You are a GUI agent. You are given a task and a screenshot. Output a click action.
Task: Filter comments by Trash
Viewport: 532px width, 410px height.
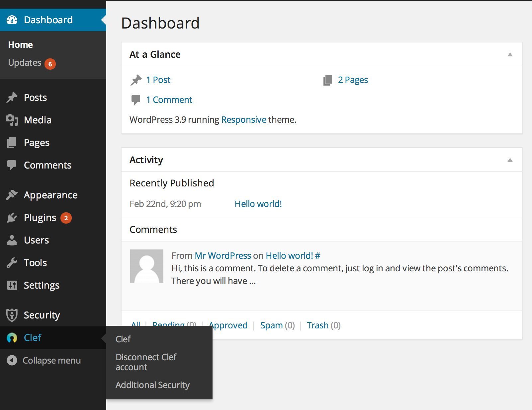(x=317, y=325)
